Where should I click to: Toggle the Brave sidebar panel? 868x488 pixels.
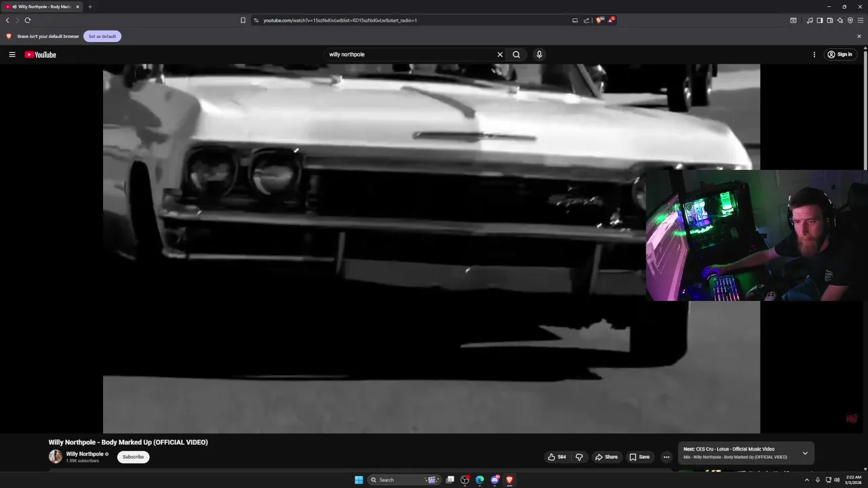(820, 20)
